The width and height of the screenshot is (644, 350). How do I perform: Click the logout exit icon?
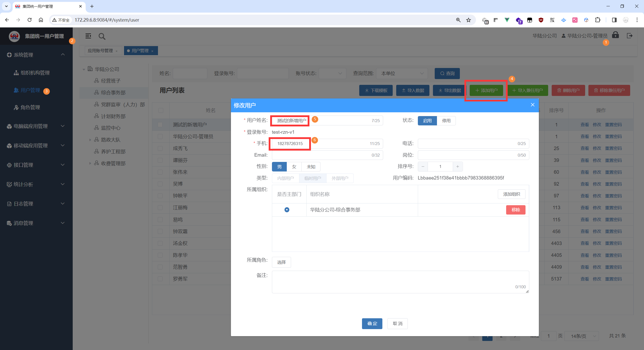pyautogui.click(x=630, y=36)
